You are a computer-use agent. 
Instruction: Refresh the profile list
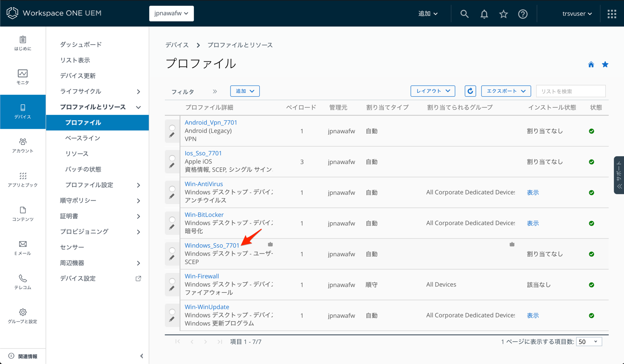pyautogui.click(x=470, y=91)
